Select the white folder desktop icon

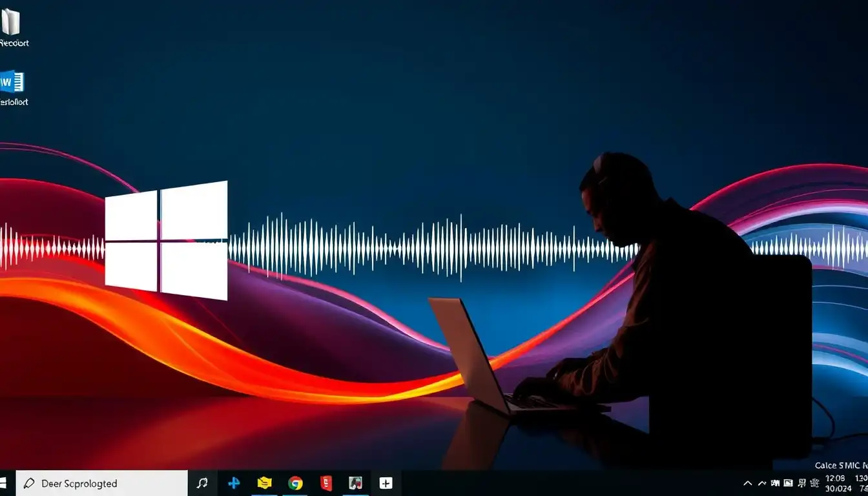tap(10, 23)
